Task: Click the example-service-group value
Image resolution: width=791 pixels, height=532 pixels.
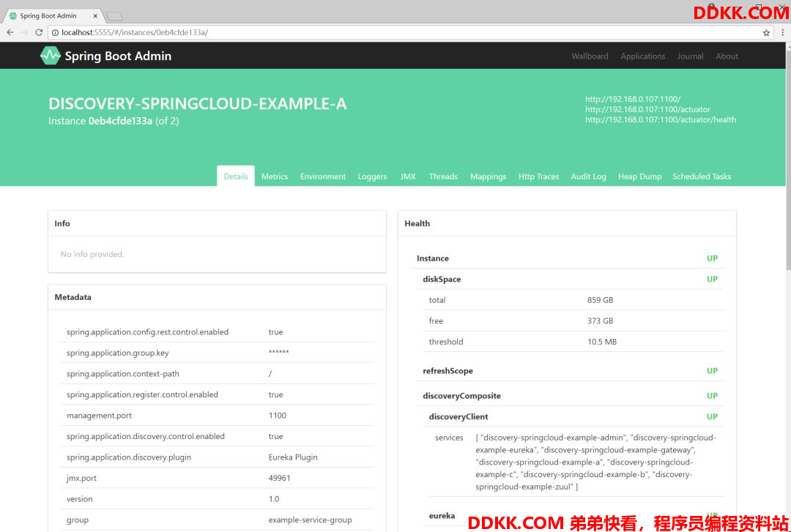Action: 311,520
